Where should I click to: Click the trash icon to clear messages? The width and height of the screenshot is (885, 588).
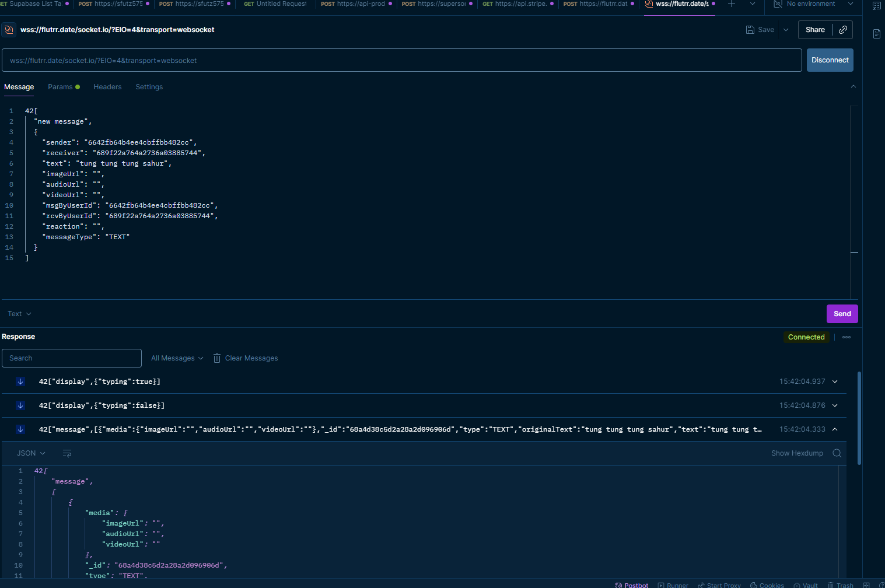217,358
